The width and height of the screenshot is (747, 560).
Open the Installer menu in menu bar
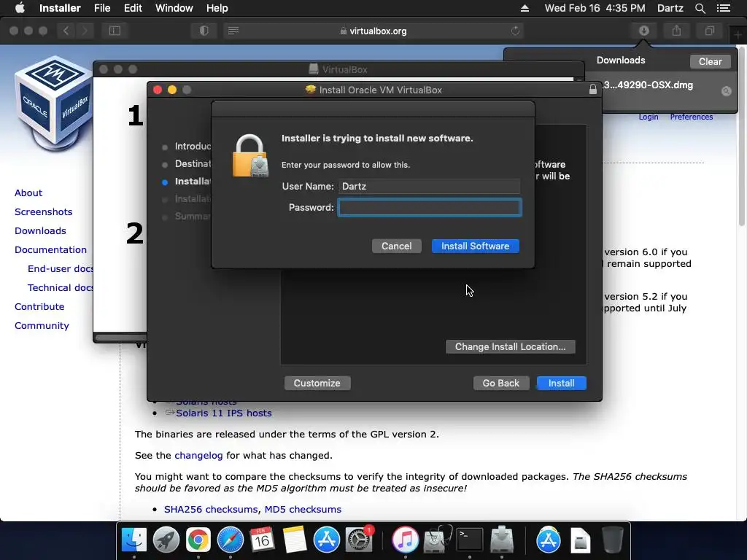click(x=60, y=8)
